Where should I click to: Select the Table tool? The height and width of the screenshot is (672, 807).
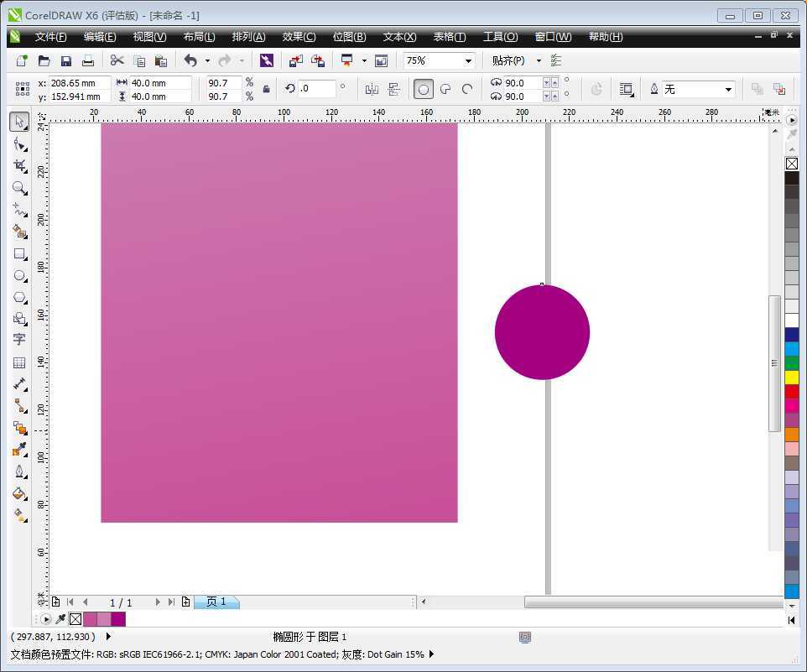(20, 362)
